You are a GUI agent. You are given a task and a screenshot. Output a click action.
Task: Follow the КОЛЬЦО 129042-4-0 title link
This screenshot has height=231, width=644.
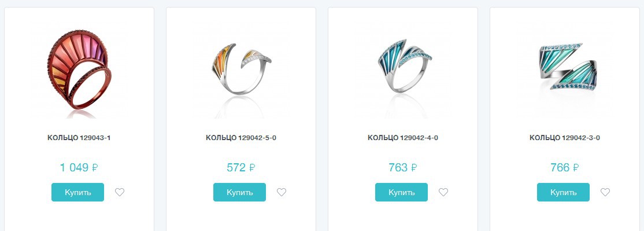coord(402,138)
